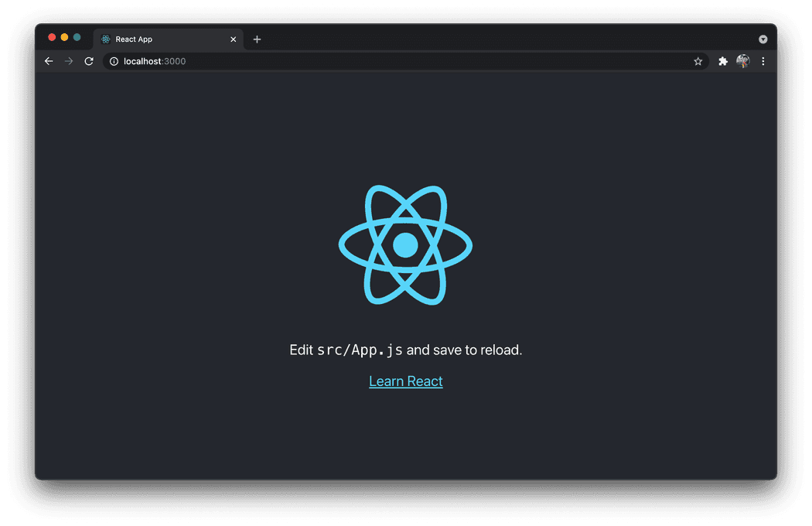Switch to the React App tab
The height and width of the screenshot is (526, 812).
coord(155,39)
